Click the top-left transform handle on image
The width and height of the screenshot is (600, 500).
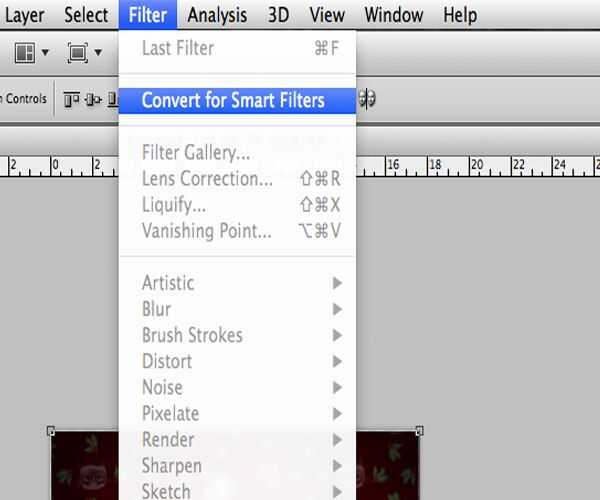click(x=52, y=431)
